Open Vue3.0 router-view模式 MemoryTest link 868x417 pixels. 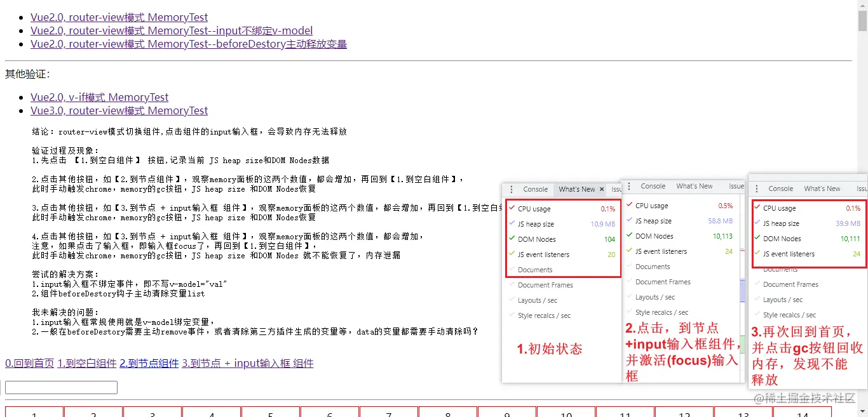[x=119, y=110]
